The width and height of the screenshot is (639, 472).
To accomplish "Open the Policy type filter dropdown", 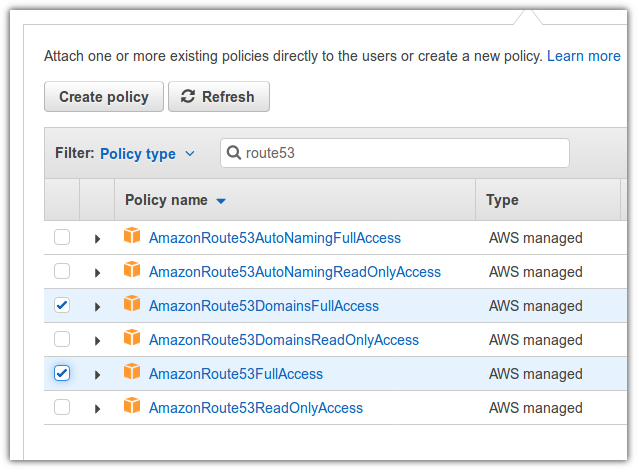I will 148,154.
